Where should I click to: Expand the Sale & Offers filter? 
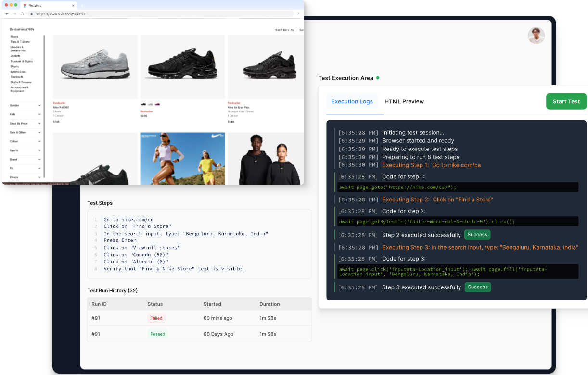click(26, 132)
